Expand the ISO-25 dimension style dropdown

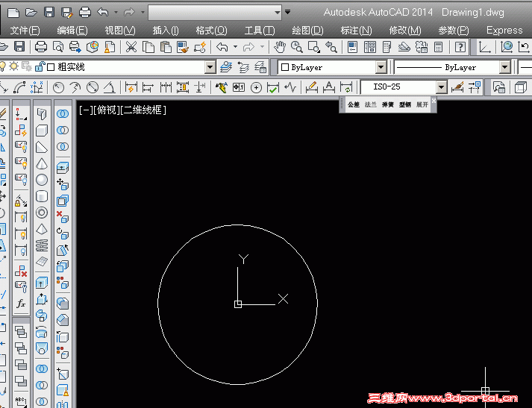(441, 87)
